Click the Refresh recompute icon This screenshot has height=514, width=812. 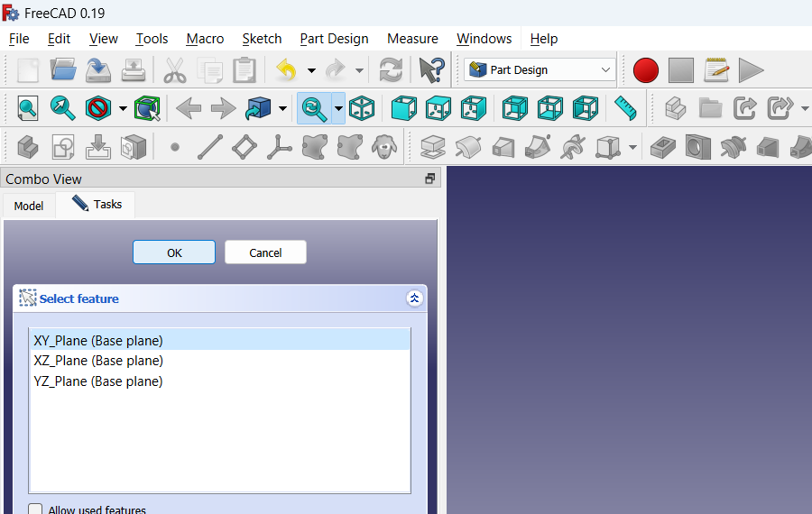coord(391,69)
